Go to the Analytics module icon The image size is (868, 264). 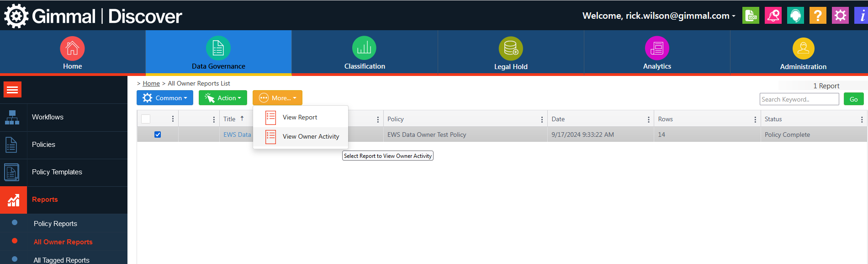click(x=656, y=48)
